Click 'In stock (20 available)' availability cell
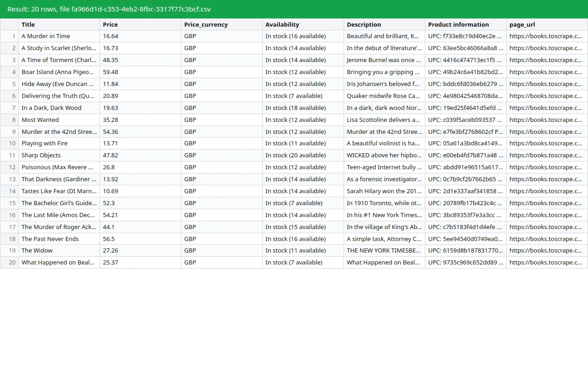Image resolution: width=588 pixels, height=368 pixels. point(303,155)
